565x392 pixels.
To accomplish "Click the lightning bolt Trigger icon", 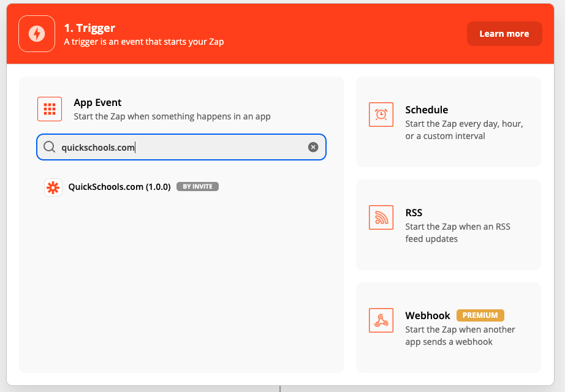I will (x=37, y=34).
